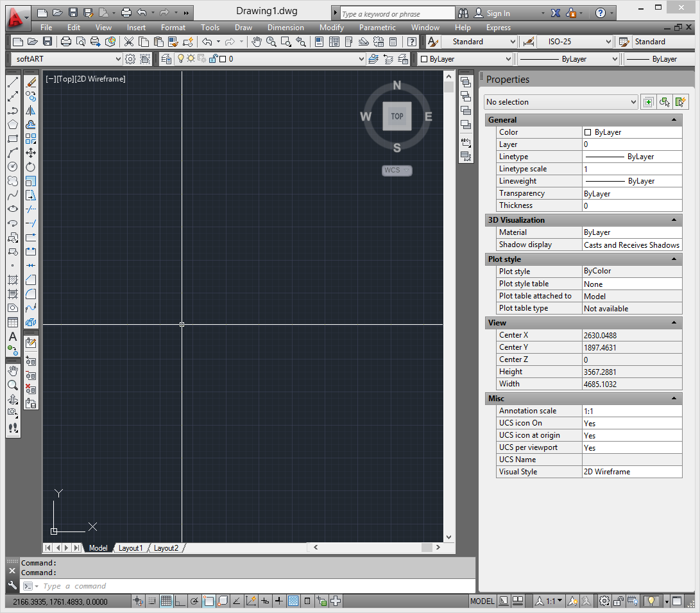
Task: Click the Quick Select icon in Properties
Action: 680,102
